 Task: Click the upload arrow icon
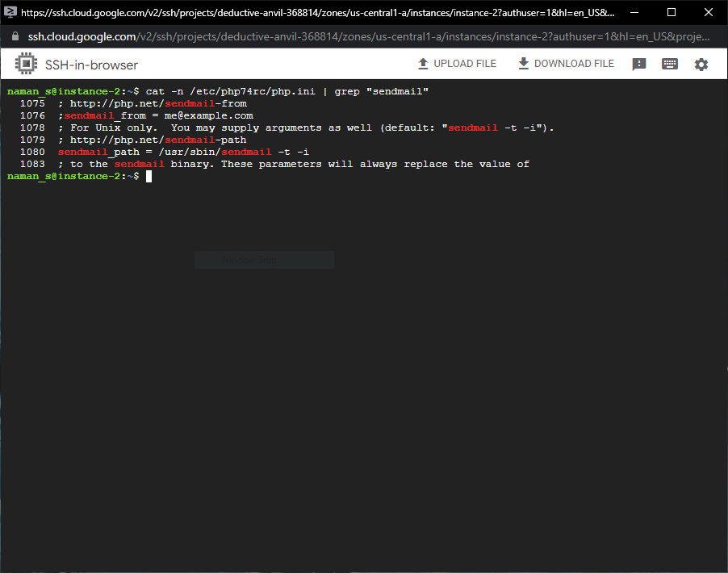[x=423, y=64]
